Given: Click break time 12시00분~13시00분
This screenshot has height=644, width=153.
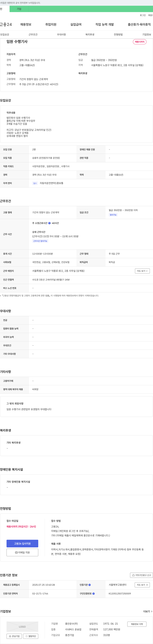Looking at the screenshot, I should pyautogui.click(x=43, y=254).
